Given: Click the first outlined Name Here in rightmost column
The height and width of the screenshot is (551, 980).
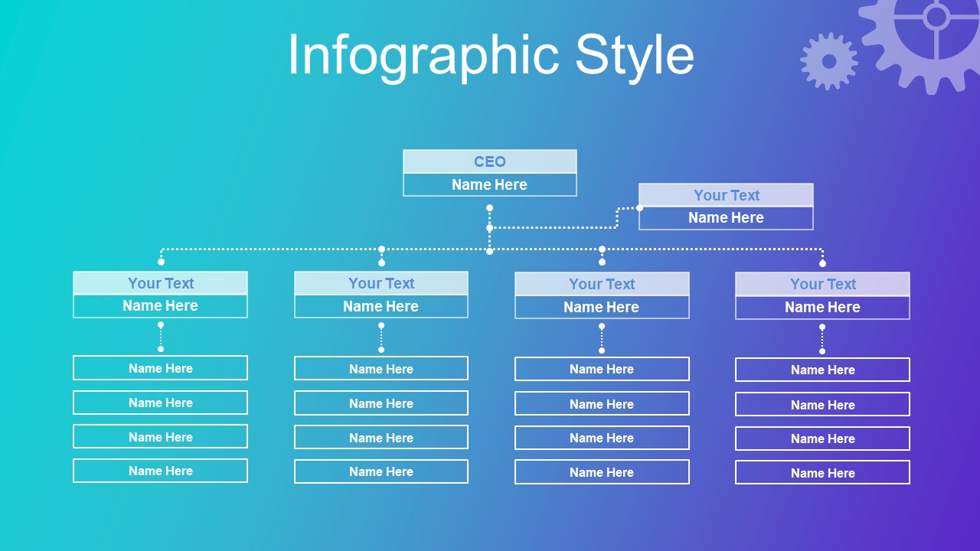Looking at the screenshot, I should [823, 370].
